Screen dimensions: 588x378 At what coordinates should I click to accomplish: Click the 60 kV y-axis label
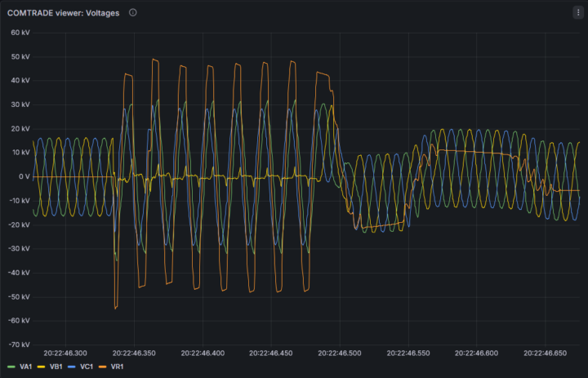pyautogui.click(x=20, y=33)
